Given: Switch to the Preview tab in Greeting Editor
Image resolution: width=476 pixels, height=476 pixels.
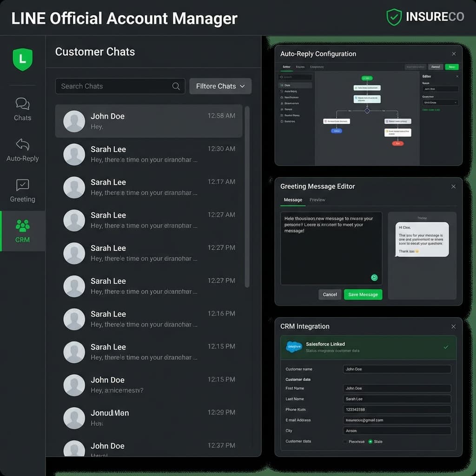Looking at the screenshot, I should point(317,200).
